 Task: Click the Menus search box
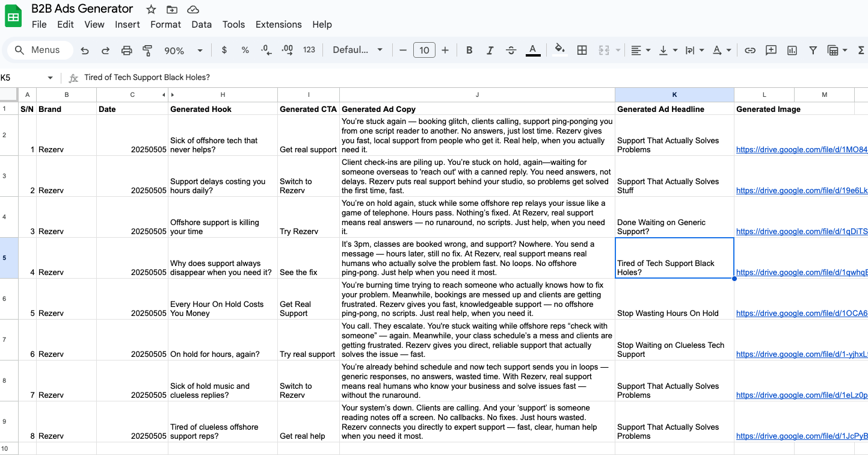point(40,50)
